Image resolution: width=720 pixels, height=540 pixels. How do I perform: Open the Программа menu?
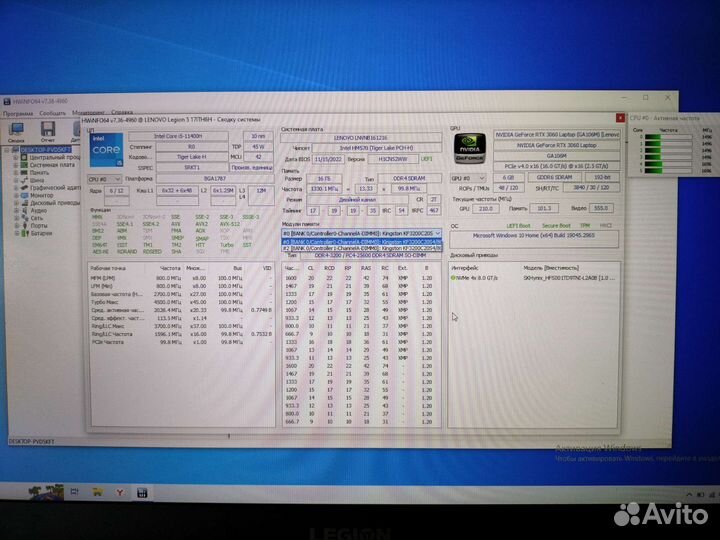tap(18, 113)
